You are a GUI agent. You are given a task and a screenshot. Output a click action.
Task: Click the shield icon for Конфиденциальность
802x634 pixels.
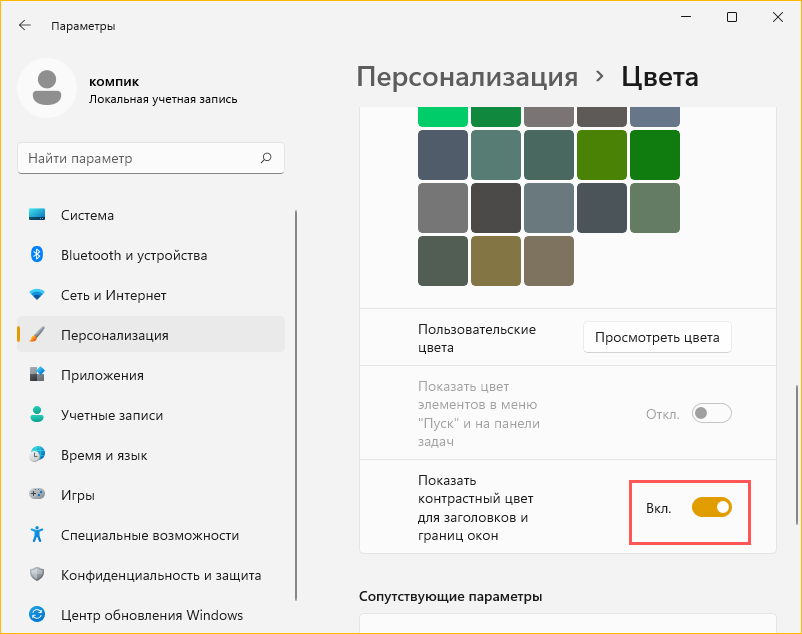37,574
